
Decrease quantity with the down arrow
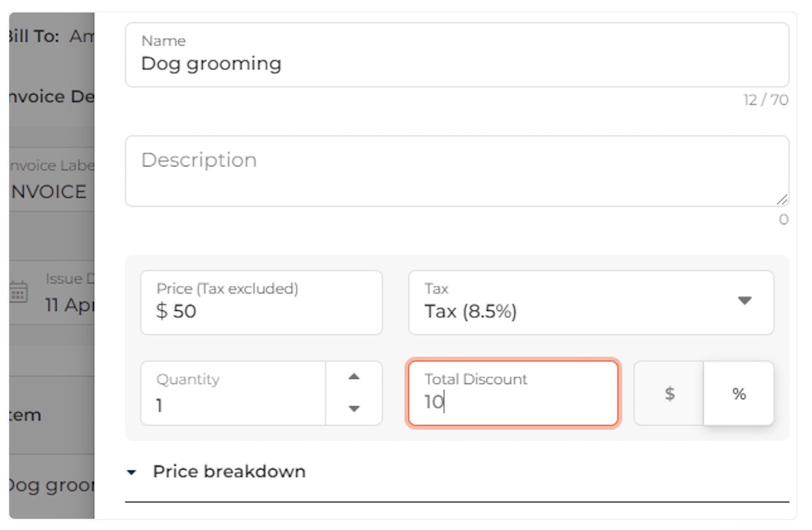(x=354, y=408)
